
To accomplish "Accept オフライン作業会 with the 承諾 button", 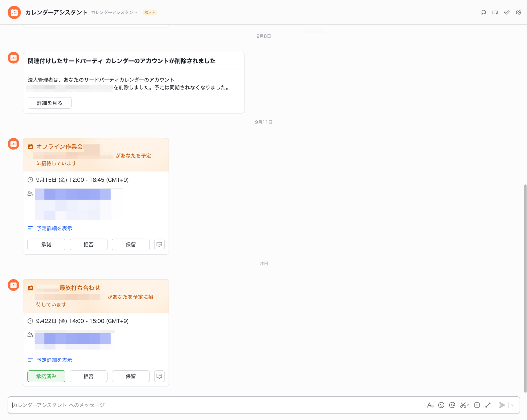I will click(x=46, y=244).
